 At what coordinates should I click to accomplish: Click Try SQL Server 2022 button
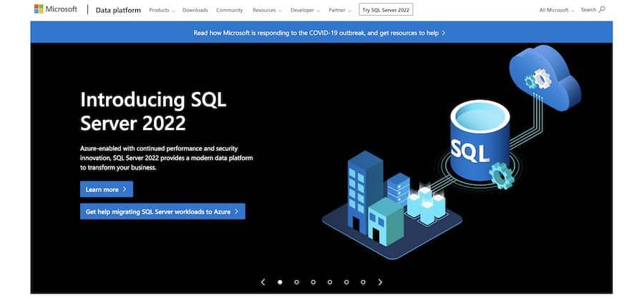click(386, 10)
